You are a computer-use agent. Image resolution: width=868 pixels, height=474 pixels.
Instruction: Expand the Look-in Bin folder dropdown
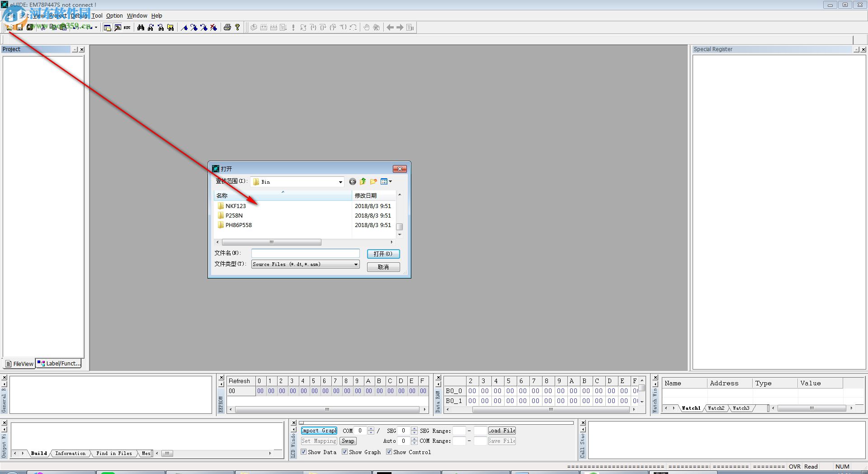(x=340, y=182)
